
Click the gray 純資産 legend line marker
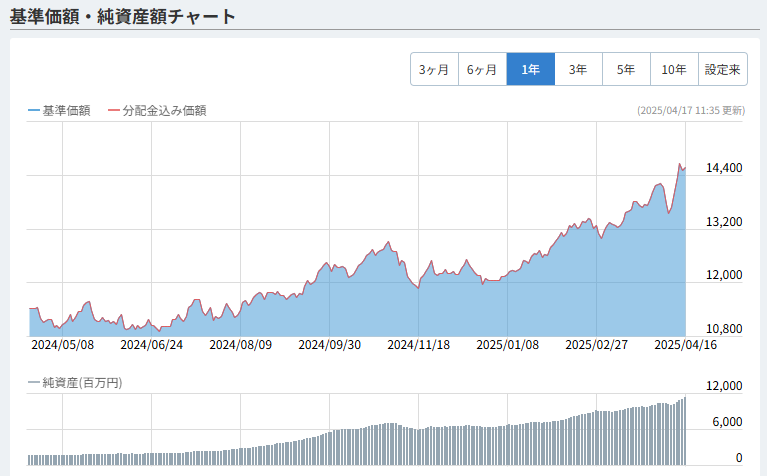[x=34, y=383]
